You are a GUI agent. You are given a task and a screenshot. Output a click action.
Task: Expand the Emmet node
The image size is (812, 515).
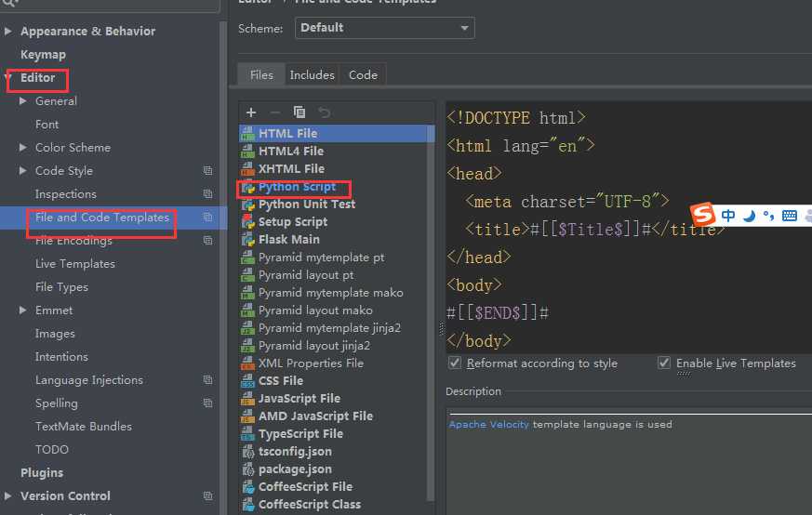click(22, 310)
